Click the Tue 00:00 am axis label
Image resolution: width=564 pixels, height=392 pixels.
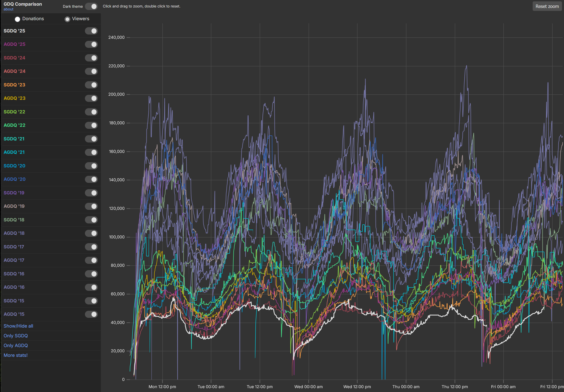(211, 387)
